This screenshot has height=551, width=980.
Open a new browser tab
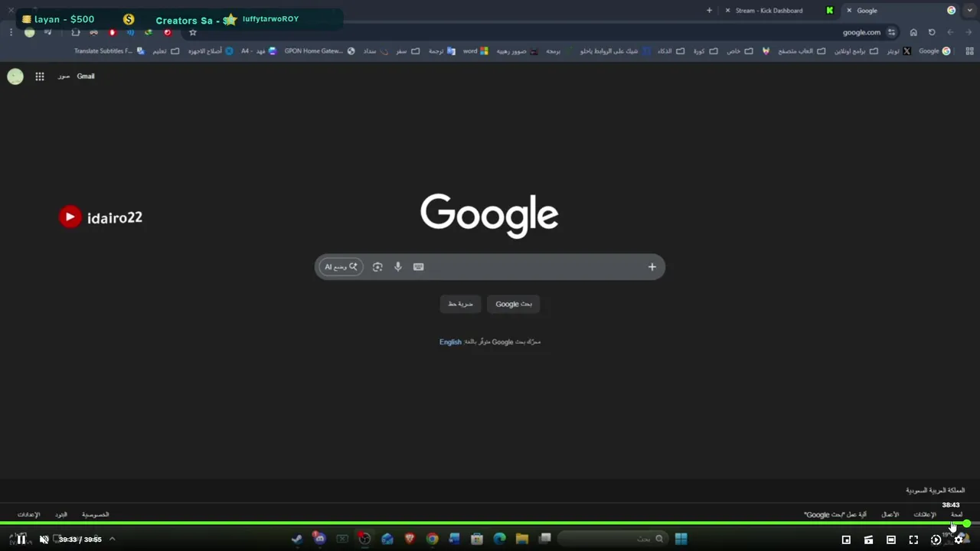(709, 11)
